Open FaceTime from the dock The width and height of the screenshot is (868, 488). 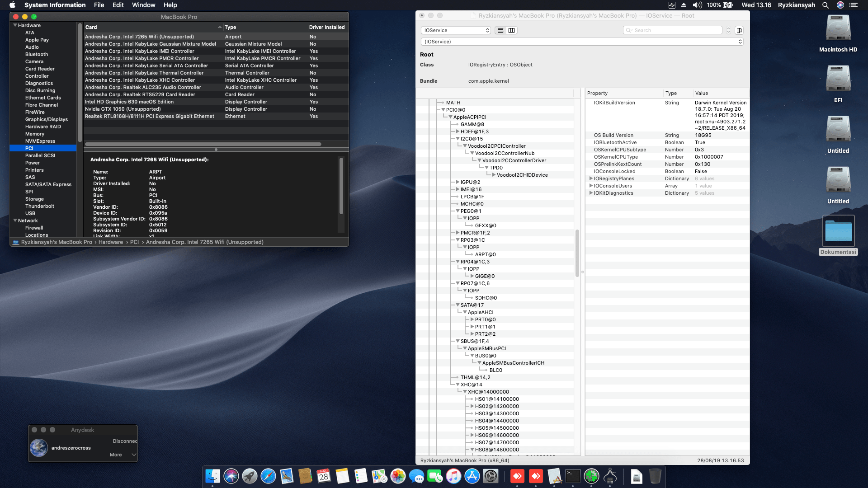click(x=435, y=476)
